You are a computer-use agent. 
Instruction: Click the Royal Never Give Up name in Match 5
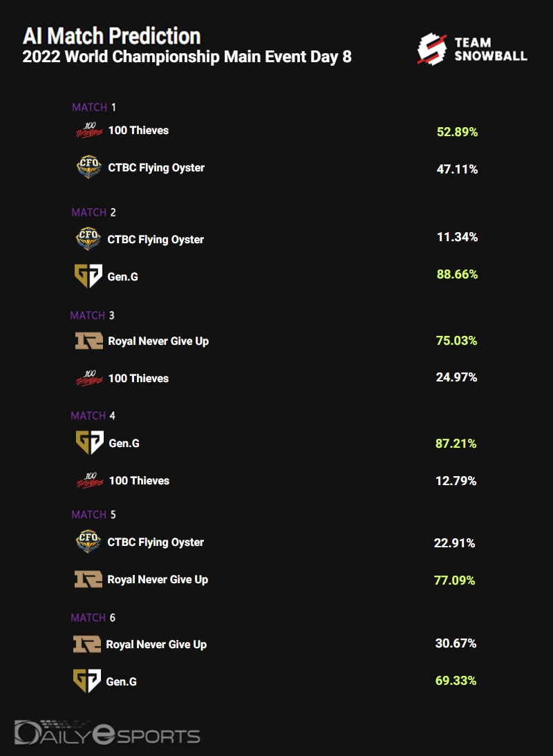(x=158, y=580)
